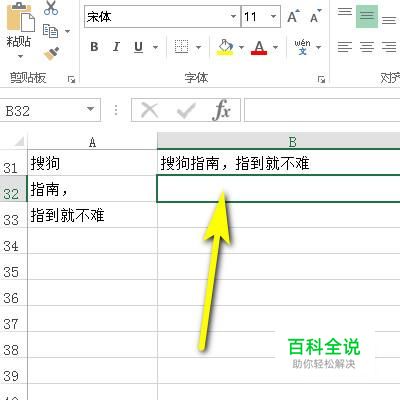Click the Enter checkmark in formula bar
400x400 pixels.
click(186, 110)
